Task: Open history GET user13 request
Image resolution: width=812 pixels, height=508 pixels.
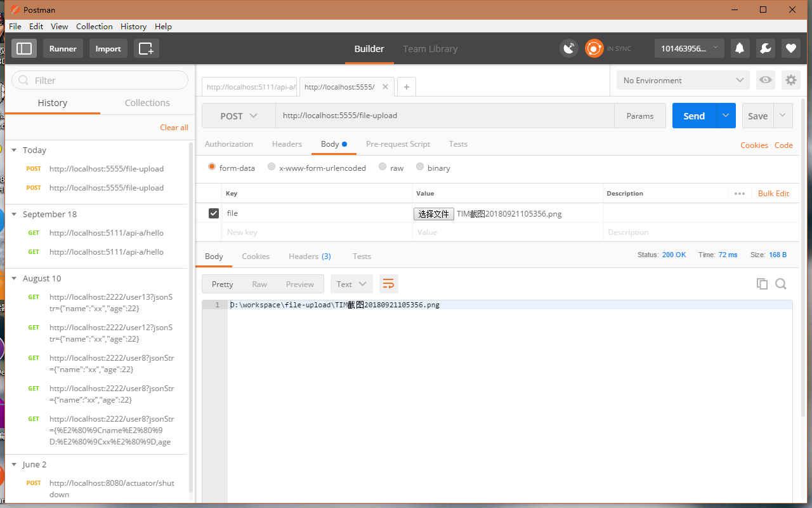Action: (x=111, y=302)
